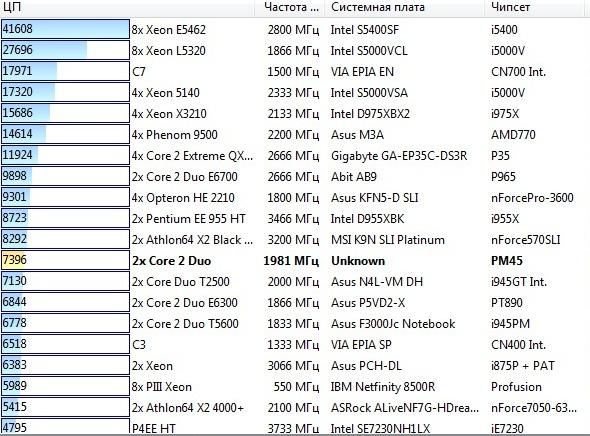Select the 27696 score bar
Screen dimensions: 590x436
pyautogui.click(x=65, y=50)
